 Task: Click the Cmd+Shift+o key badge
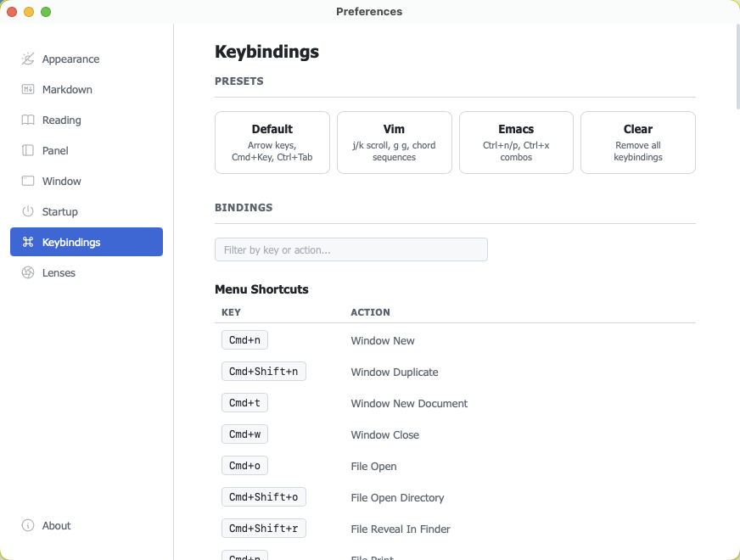[x=264, y=496]
